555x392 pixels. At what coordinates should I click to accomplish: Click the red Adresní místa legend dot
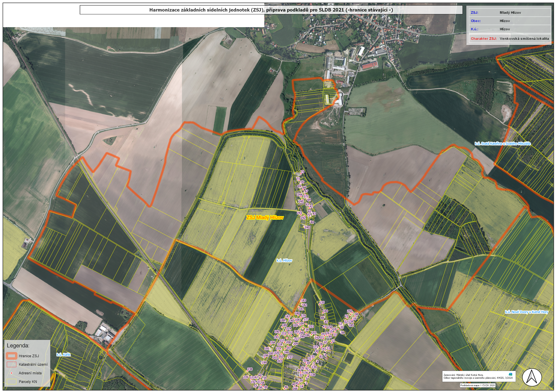pos(11,373)
